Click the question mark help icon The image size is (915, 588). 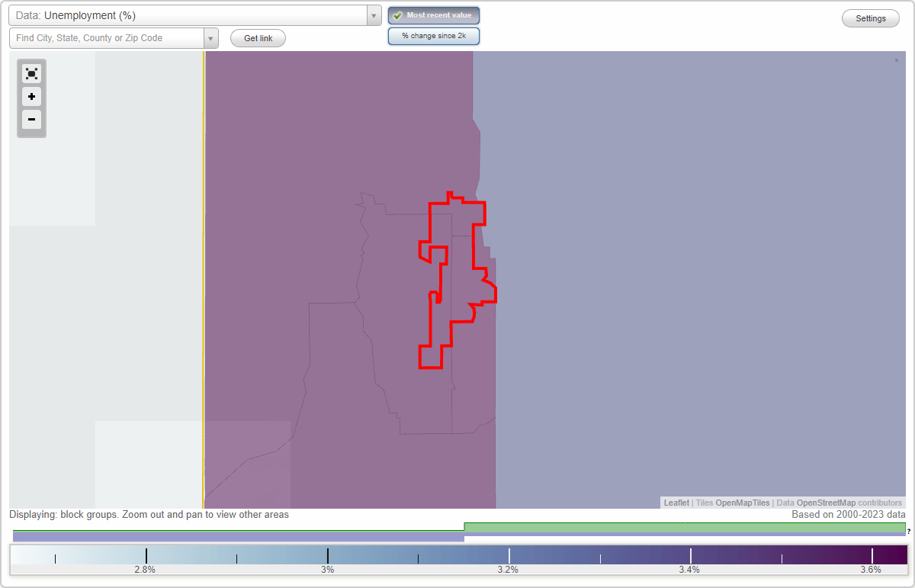pos(909,532)
